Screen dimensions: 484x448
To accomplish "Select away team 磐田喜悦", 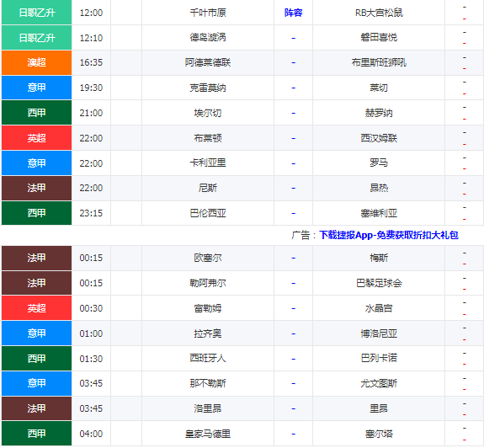I will [379, 38].
